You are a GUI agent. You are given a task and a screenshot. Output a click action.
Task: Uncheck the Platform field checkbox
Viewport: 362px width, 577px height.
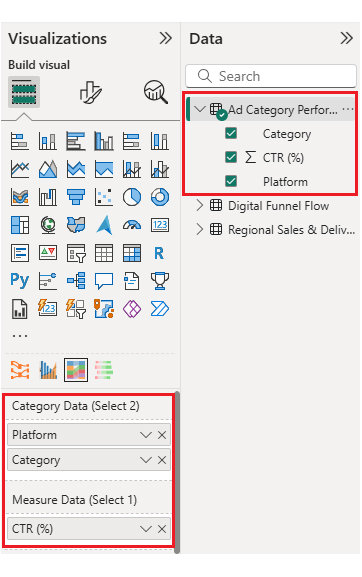(231, 181)
